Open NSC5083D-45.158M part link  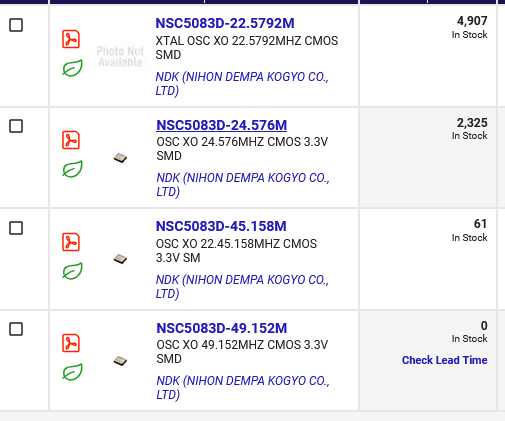coord(221,226)
